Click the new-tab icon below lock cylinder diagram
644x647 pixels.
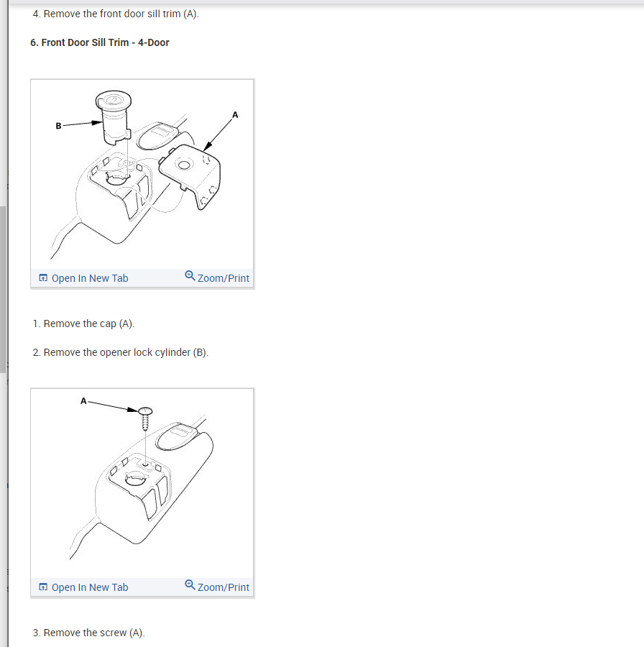click(x=43, y=277)
